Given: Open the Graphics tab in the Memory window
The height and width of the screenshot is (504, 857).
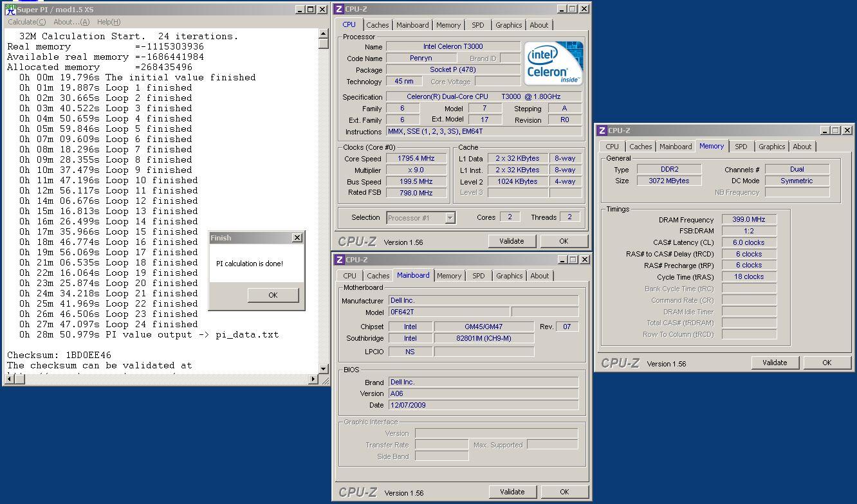Looking at the screenshot, I should 772,147.
